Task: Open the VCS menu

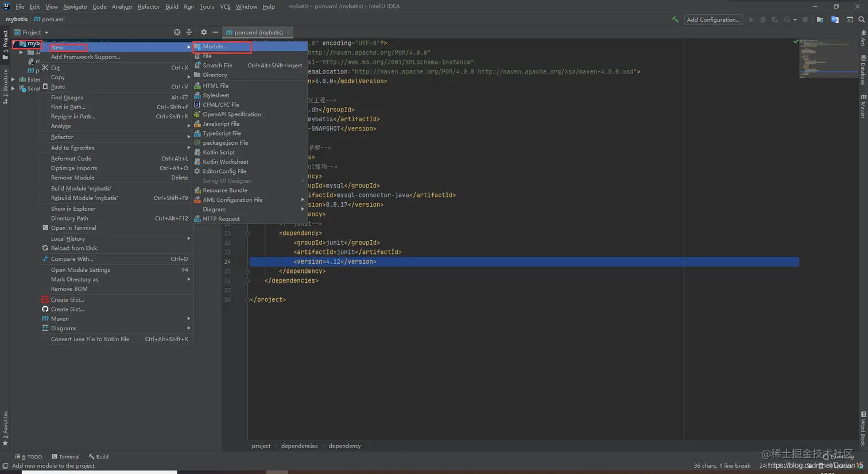Action: point(225,6)
